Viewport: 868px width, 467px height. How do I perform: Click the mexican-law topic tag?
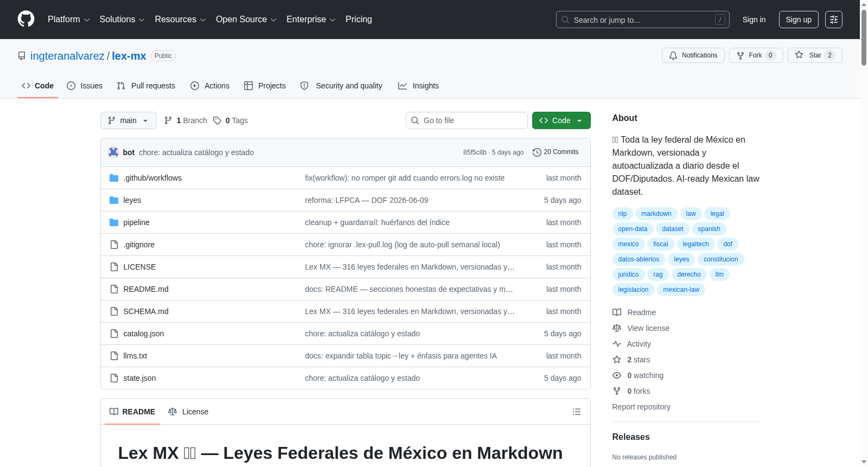pyautogui.click(x=681, y=290)
